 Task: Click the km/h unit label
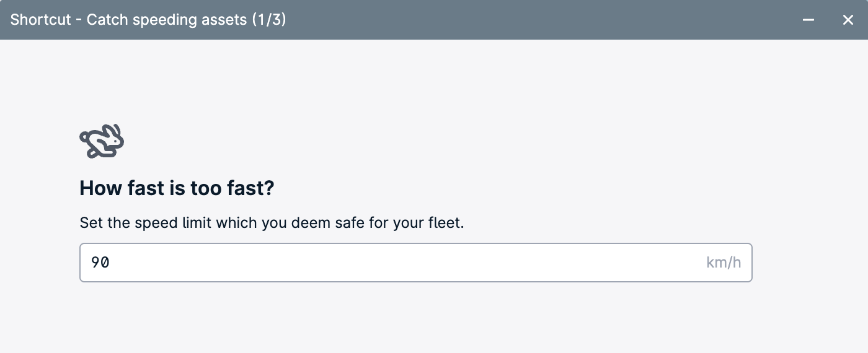tap(724, 263)
